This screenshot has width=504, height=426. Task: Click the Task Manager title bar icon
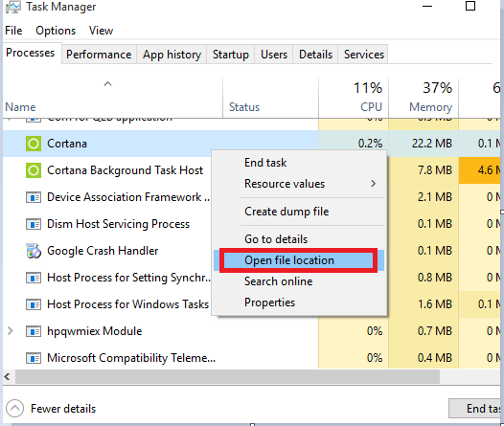tap(13, 7)
